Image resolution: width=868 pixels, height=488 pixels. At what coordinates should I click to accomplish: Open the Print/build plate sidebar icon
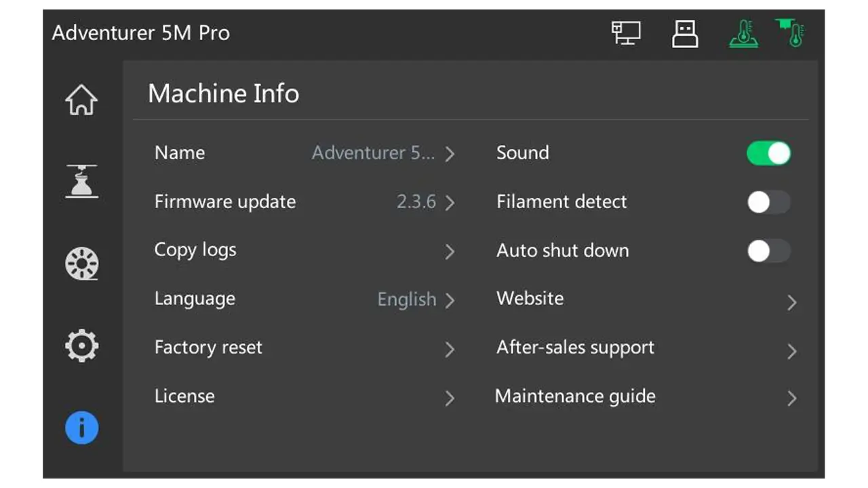pos(81,181)
